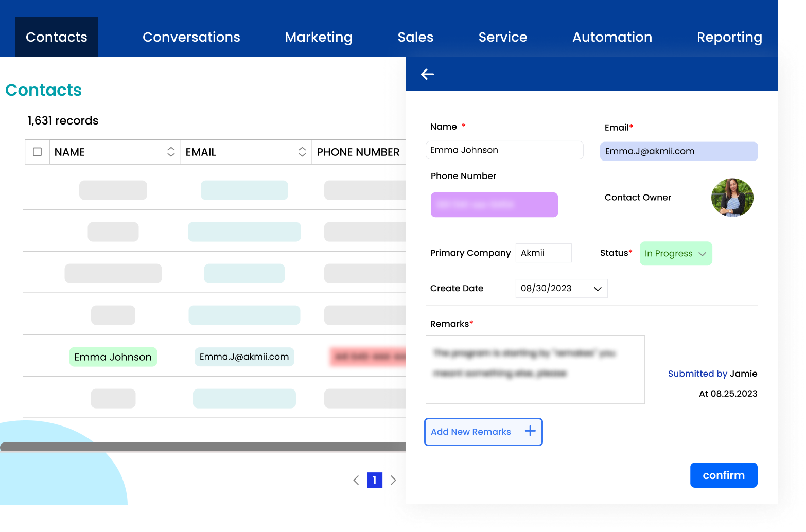Select the Marketing menu item
Viewport: 806px width, 532px height.
318,37
